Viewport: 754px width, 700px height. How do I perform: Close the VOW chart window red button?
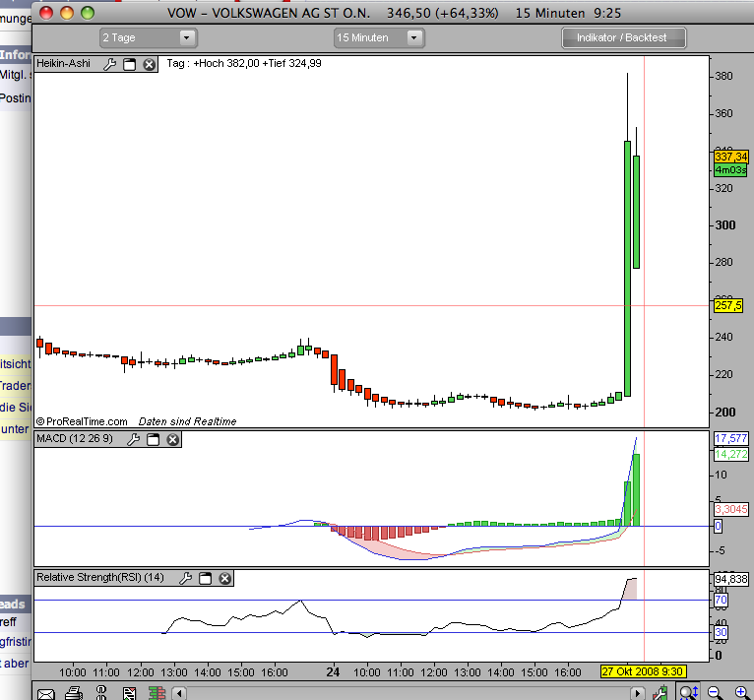coord(46,13)
